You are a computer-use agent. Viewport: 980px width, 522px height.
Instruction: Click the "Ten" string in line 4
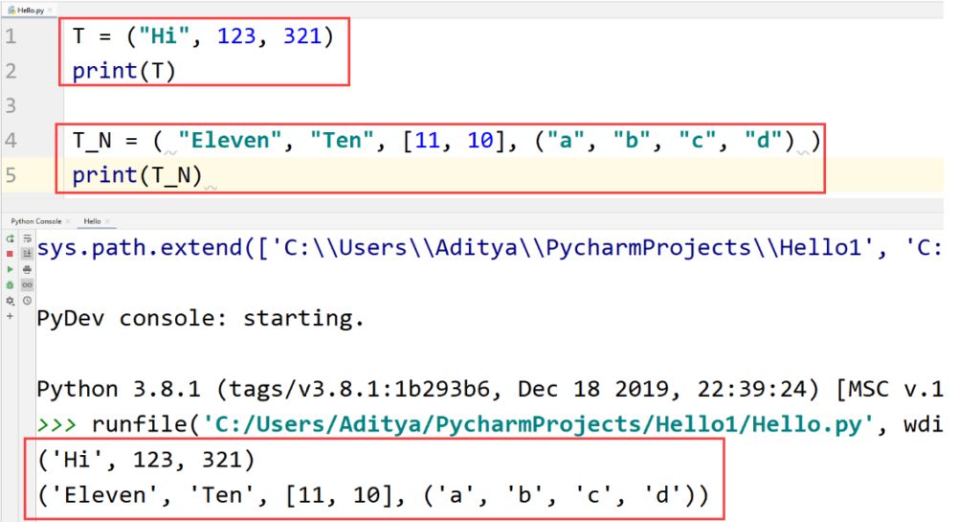coord(343,140)
